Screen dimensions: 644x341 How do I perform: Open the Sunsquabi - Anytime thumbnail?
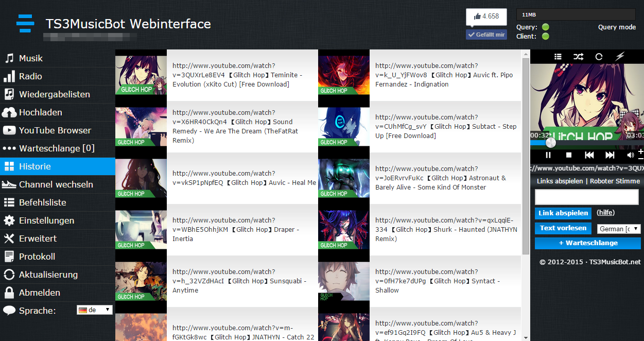coord(141,281)
